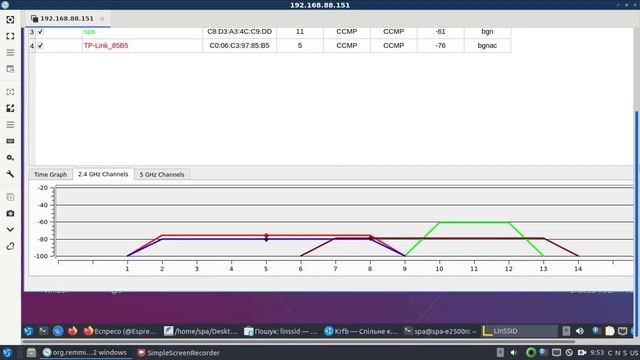Click the 9:53 clock in local tray
Screen dimensions: 640x360
(597, 353)
